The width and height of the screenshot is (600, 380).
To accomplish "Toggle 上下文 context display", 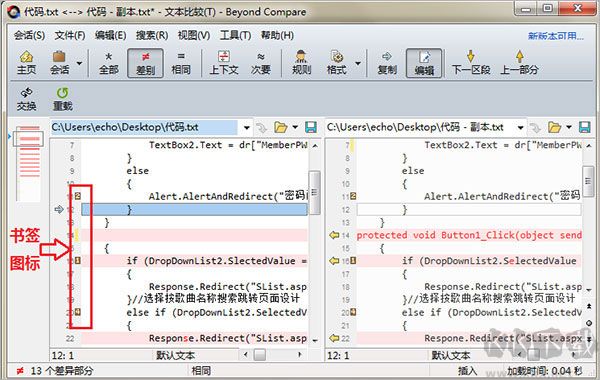I will click(x=224, y=63).
